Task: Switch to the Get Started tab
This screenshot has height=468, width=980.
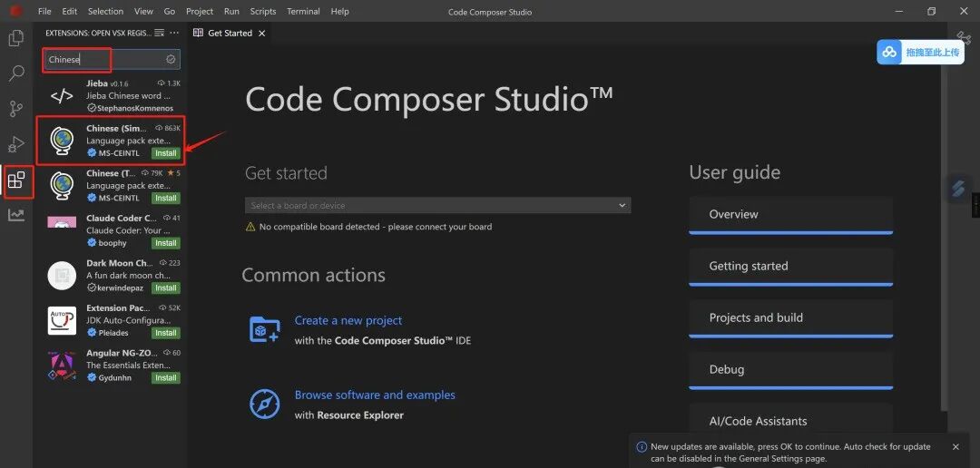Action: coord(230,34)
